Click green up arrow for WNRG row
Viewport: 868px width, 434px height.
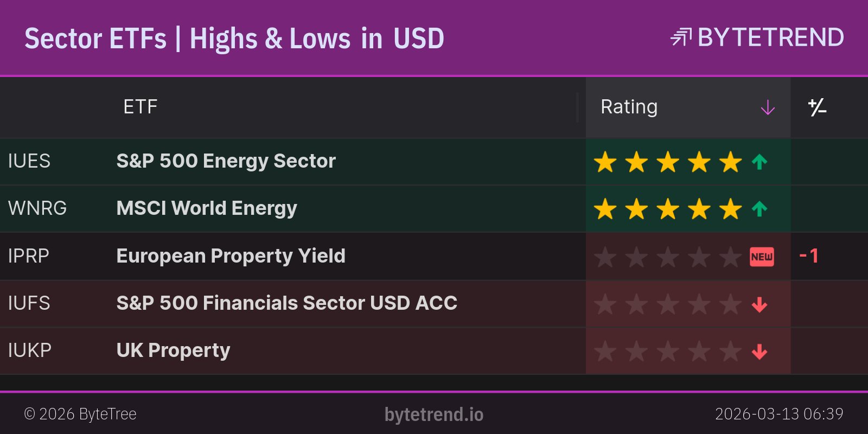tap(759, 209)
